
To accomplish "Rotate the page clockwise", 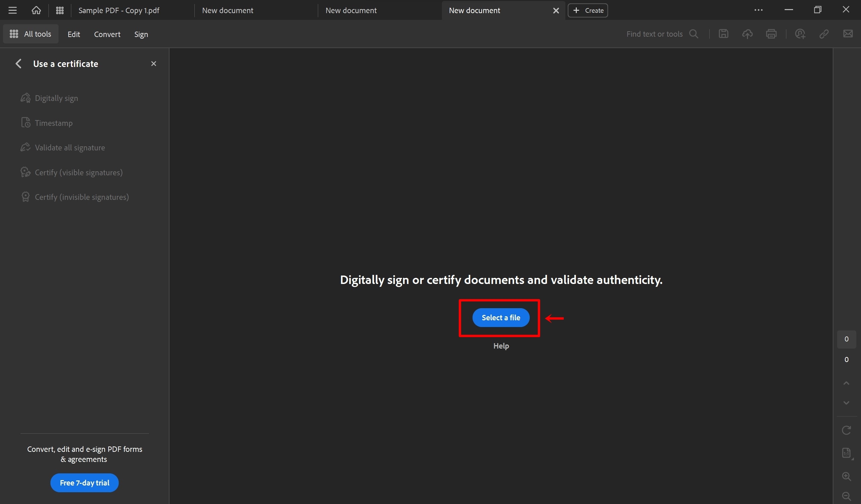I will (846, 430).
